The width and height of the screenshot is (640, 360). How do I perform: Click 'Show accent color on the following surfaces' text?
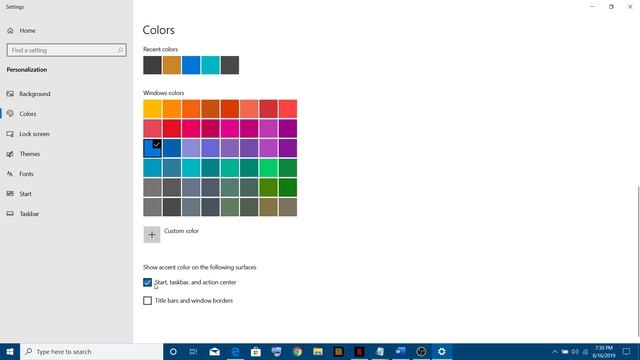(x=200, y=267)
